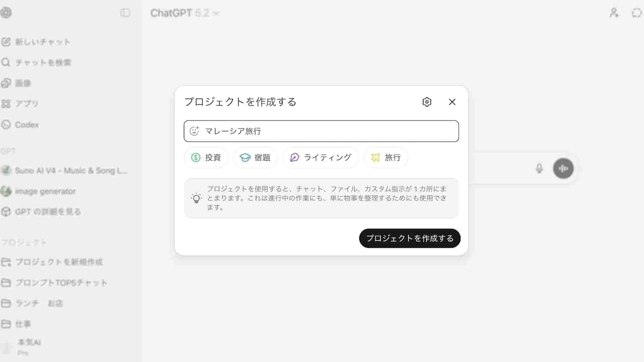The height and width of the screenshot is (362, 644).
Task: Start 新しいチャット from sidebar
Action: pyautogui.click(x=36, y=42)
